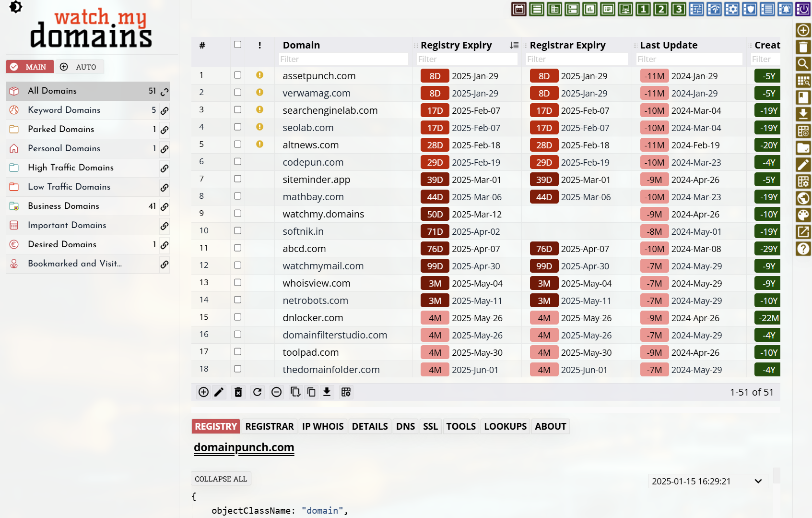Viewport: 812px width, 518px height.
Task: Select the trash icon in the right sidebar
Action: coord(803,47)
